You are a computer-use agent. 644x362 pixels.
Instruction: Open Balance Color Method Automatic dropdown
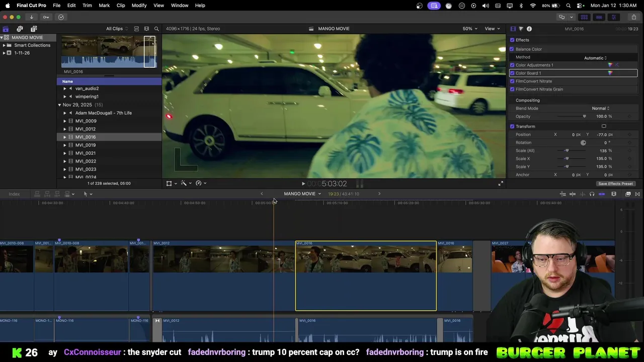(595, 58)
